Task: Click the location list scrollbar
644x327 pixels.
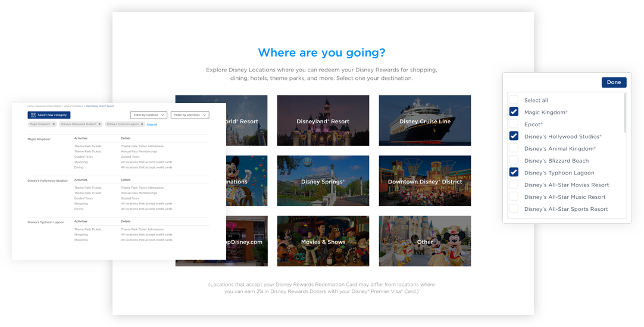Action: [x=625, y=113]
